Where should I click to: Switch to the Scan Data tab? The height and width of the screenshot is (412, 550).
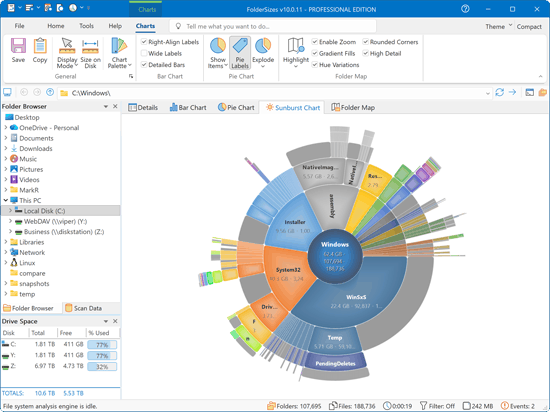[83, 308]
